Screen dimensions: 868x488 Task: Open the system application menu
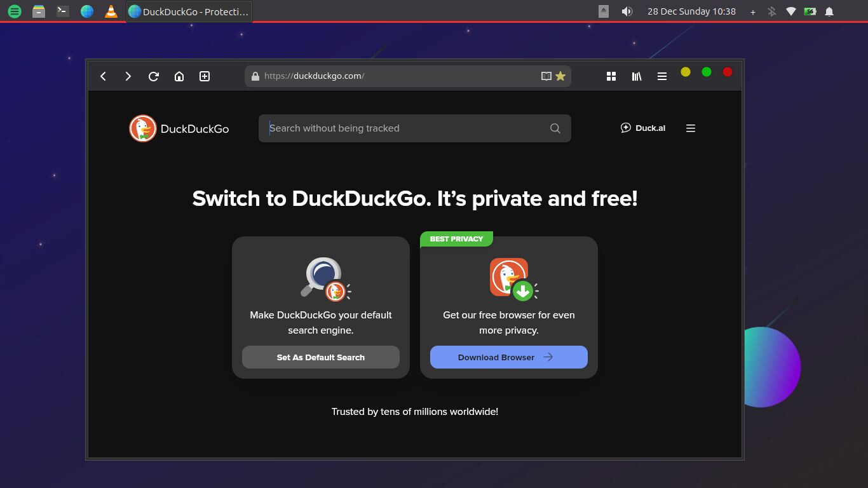pyautogui.click(x=15, y=11)
